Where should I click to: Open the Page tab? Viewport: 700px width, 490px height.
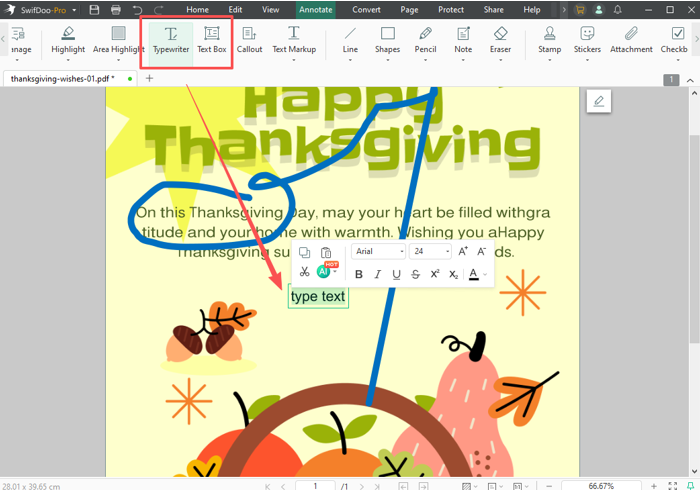pos(409,9)
